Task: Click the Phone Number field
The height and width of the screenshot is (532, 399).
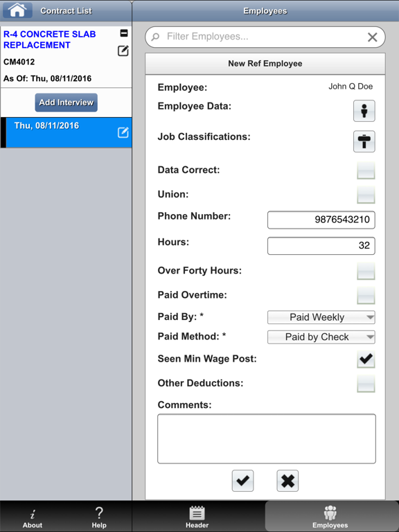Action: point(321,220)
